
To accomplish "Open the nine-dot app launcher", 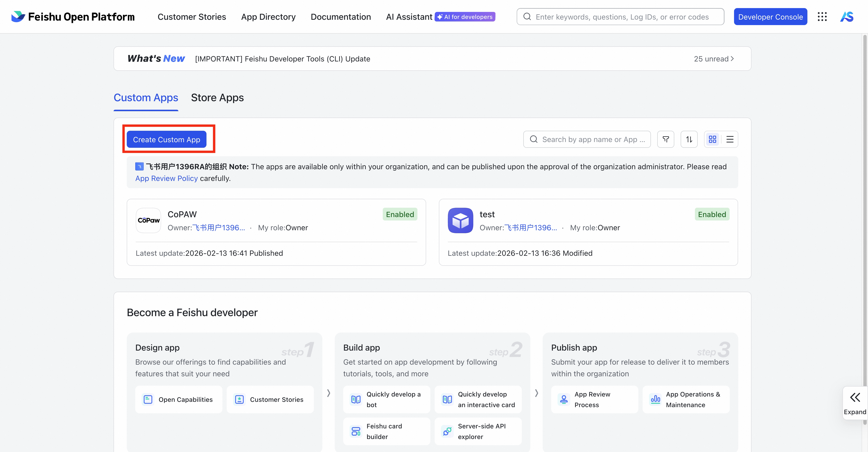I will [822, 17].
